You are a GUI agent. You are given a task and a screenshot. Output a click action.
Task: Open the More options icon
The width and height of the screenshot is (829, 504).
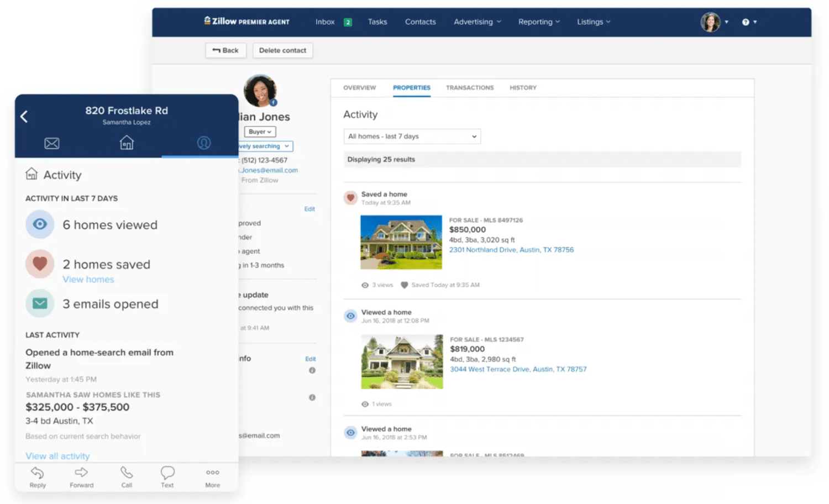coord(212,473)
